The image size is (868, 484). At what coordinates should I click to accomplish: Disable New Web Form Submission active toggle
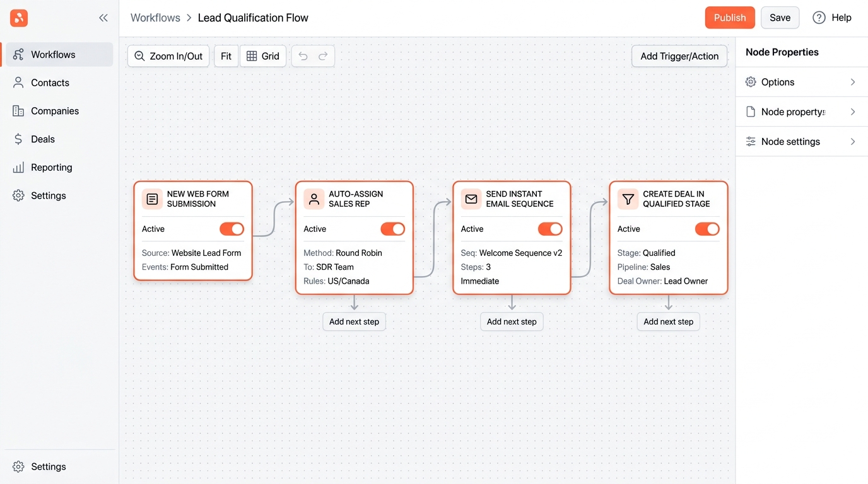tap(232, 229)
